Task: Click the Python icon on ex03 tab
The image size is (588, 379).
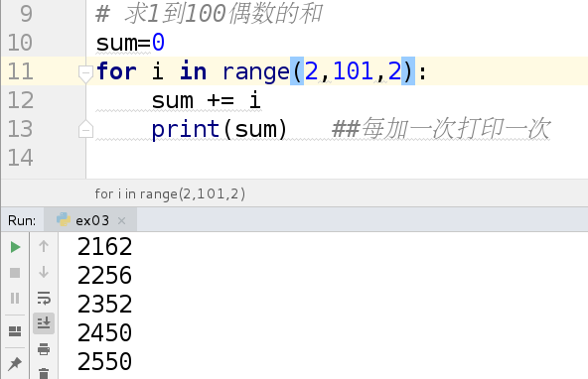Action: (64, 219)
